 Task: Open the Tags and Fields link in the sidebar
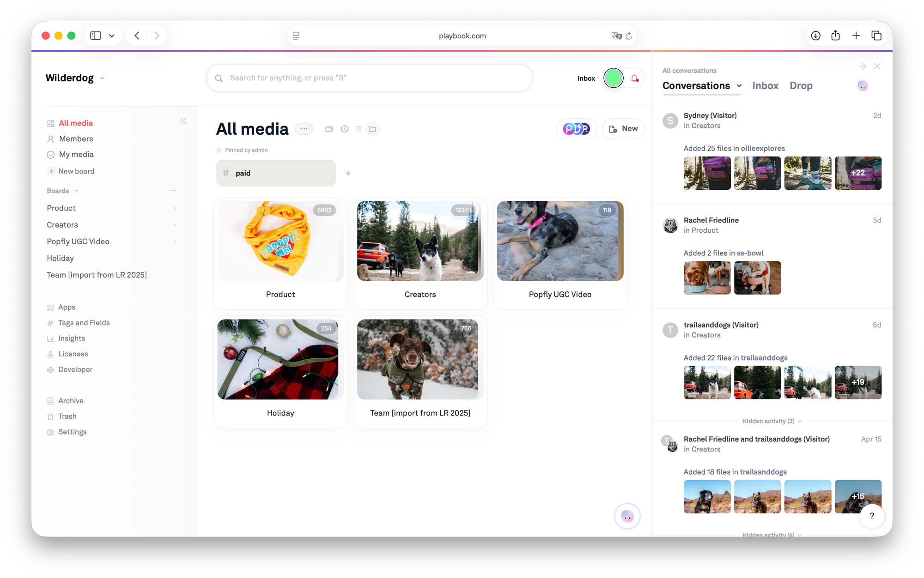(84, 323)
